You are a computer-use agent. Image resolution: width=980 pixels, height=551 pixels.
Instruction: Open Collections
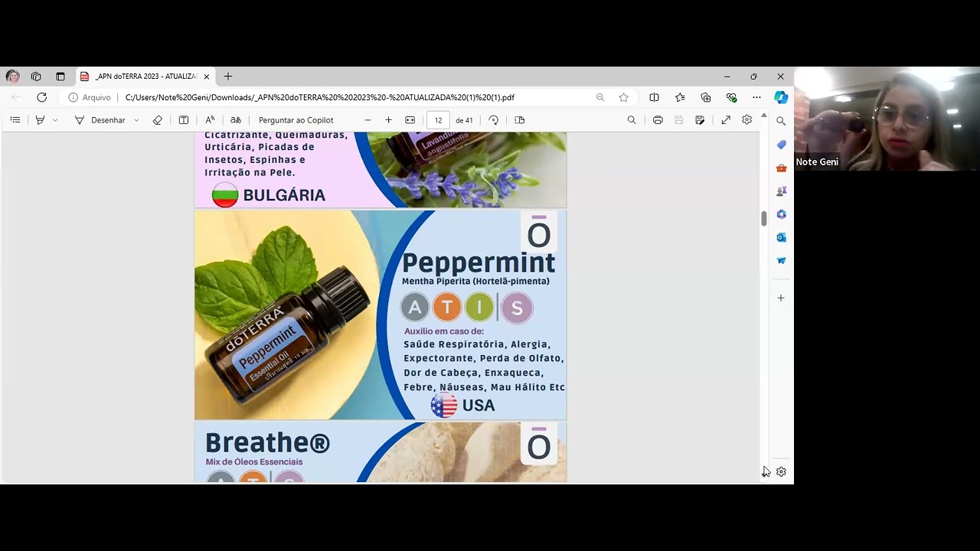point(706,97)
